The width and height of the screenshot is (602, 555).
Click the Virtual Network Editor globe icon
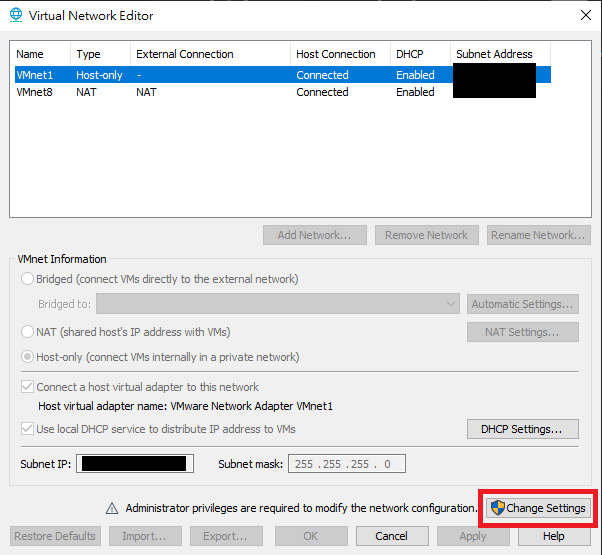point(16,15)
